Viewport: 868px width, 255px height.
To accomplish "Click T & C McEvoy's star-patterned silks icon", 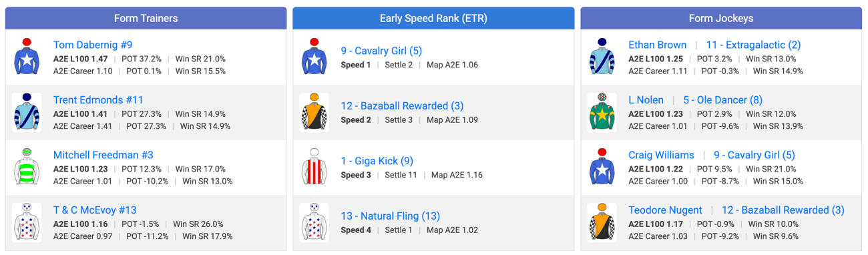I will 27,222.
